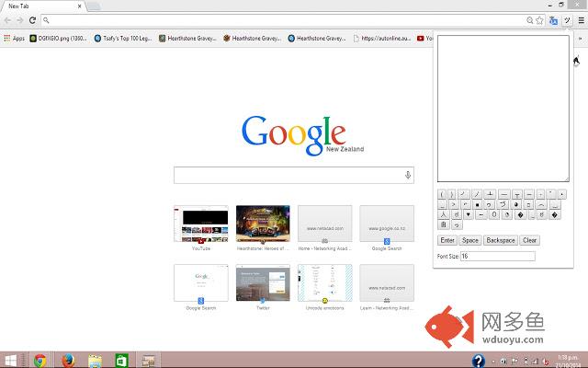This screenshot has height=368, width=588.
Task: Insert the forward slash arm symbol
Action: [477, 194]
